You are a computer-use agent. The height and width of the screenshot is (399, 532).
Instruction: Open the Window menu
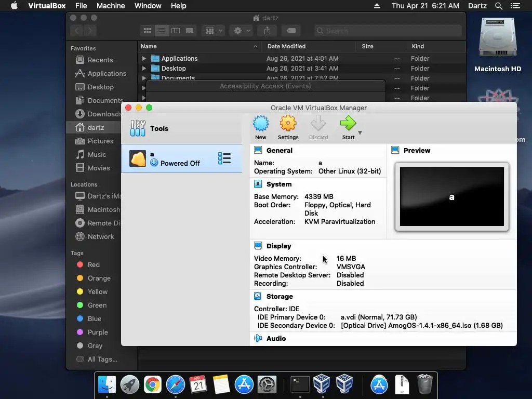(148, 6)
